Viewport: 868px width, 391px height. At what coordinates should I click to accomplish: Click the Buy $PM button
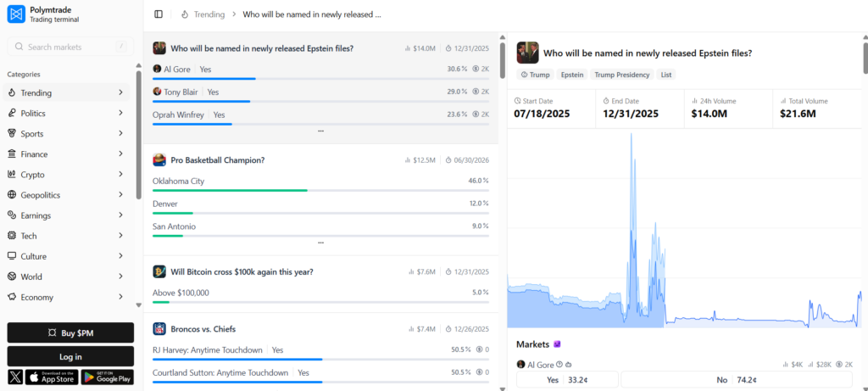[x=70, y=332]
